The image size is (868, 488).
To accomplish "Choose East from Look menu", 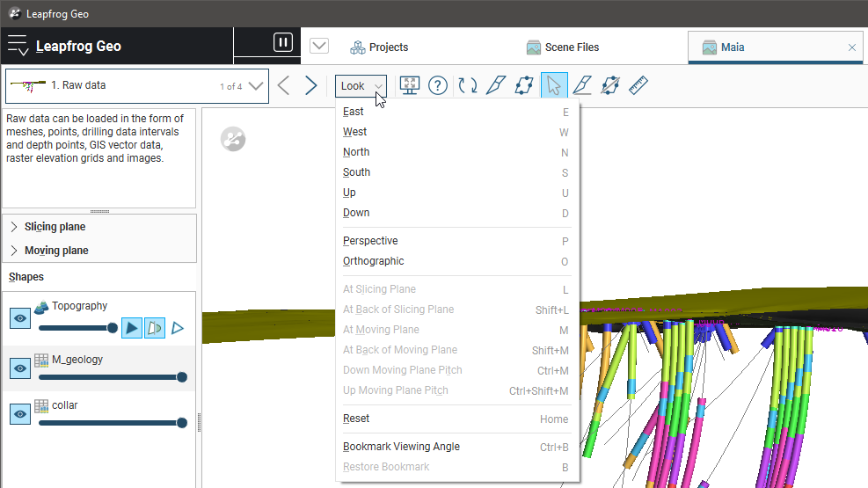I will 456,112.
